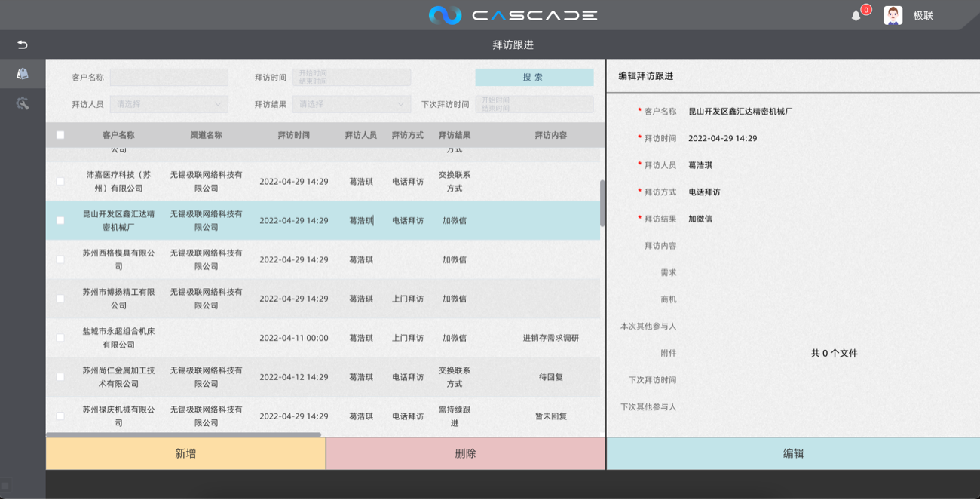Click the 暂未回复 content cell
This screenshot has width=980, height=500.
coord(550,416)
